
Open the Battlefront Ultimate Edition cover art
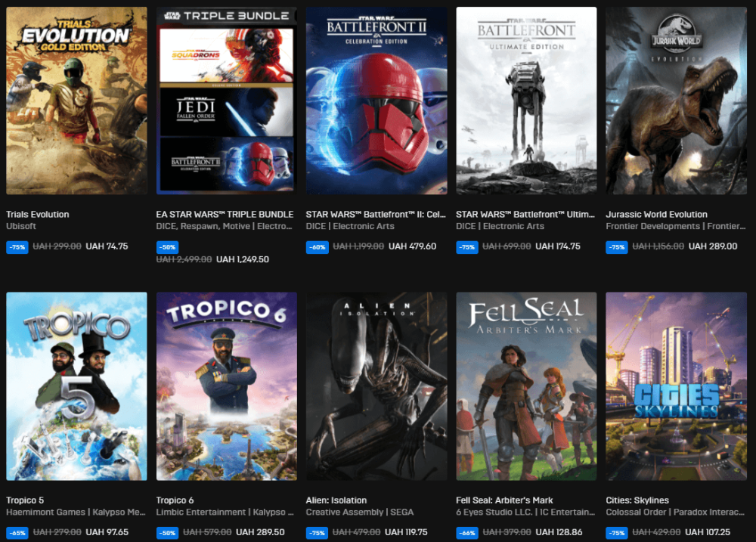tap(526, 101)
